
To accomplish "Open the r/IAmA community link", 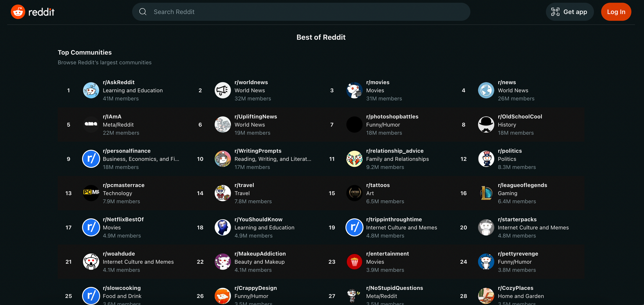I will (112, 117).
